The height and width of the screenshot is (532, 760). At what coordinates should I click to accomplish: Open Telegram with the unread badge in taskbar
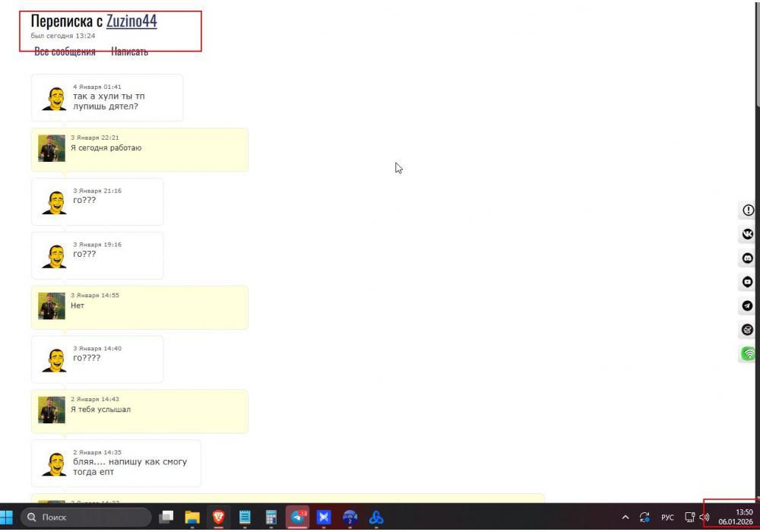pos(298,517)
